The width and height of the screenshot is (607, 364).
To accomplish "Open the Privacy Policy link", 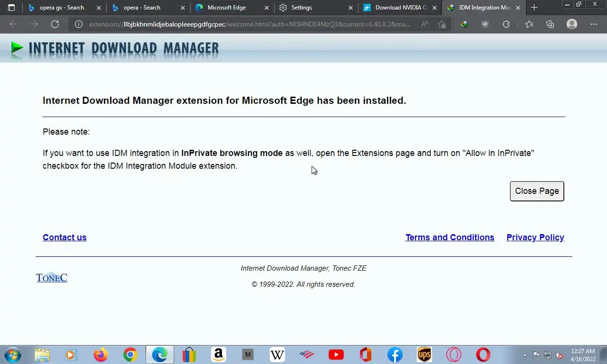I will click(535, 237).
